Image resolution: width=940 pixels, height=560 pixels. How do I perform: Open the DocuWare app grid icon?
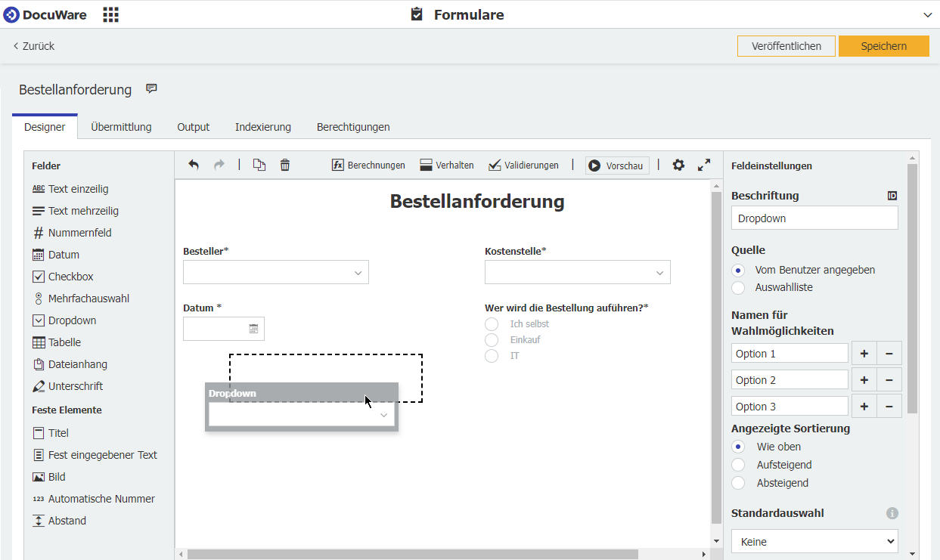[110, 14]
